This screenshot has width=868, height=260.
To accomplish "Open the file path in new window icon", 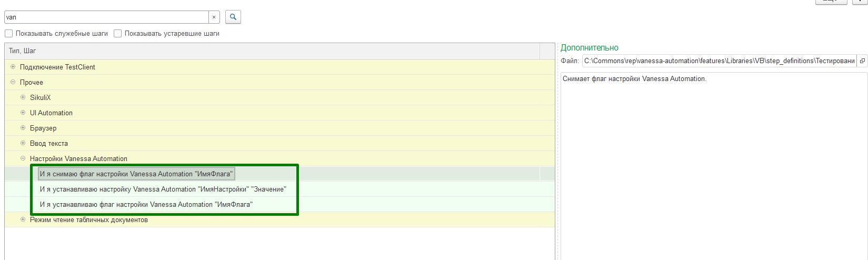I will 862,61.
